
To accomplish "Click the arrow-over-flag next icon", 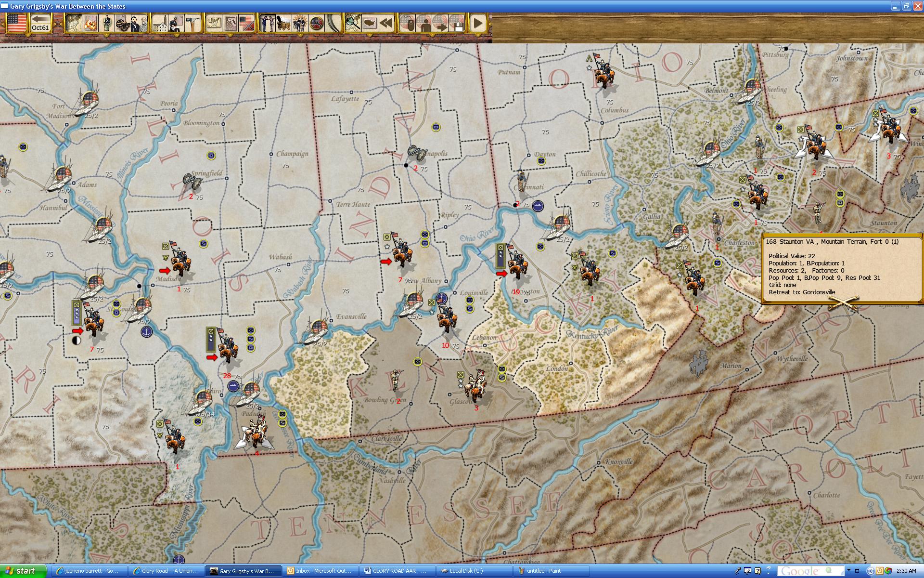I will click(x=440, y=23).
